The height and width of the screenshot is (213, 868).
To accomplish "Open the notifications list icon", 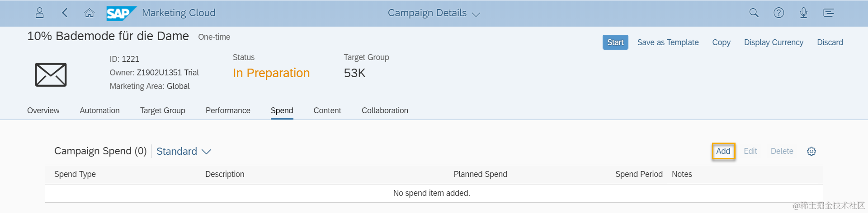I will [x=828, y=13].
